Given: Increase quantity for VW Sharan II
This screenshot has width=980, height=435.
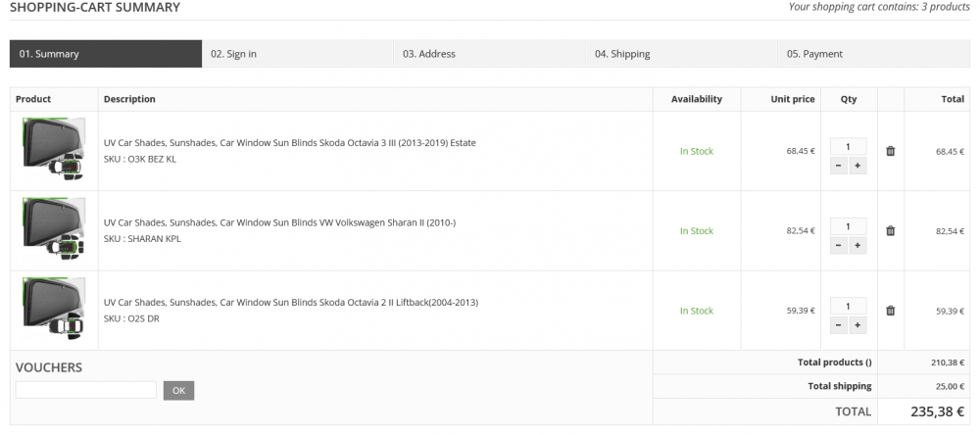Looking at the screenshot, I should tap(857, 246).
